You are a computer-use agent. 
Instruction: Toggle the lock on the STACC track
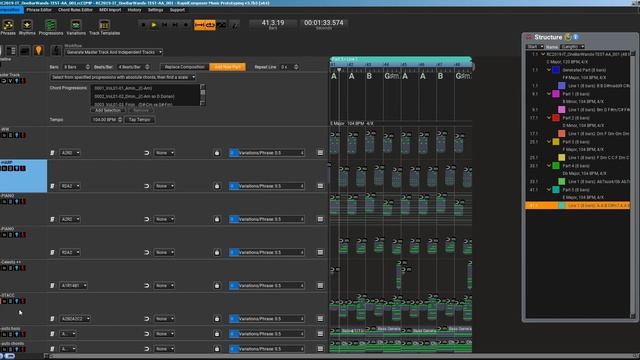tap(217, 319)
